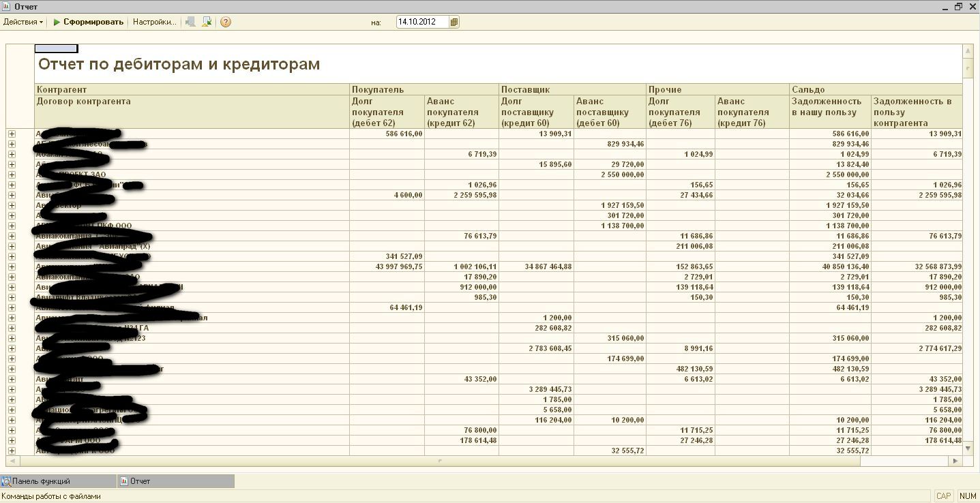Select the cell with value 32 568 873,99

pyautogui.click(x=917, y=266)
